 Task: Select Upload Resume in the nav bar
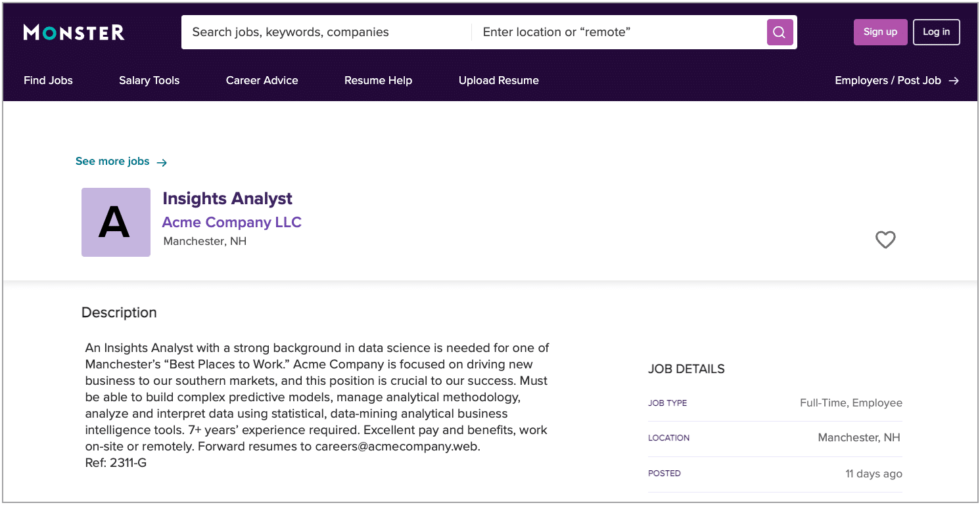tap(498, 81)
